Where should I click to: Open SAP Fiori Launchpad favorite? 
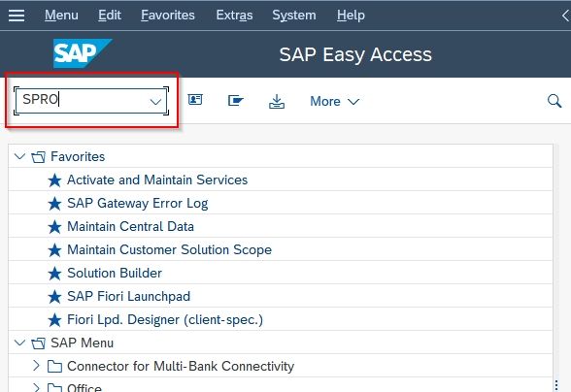128,296
